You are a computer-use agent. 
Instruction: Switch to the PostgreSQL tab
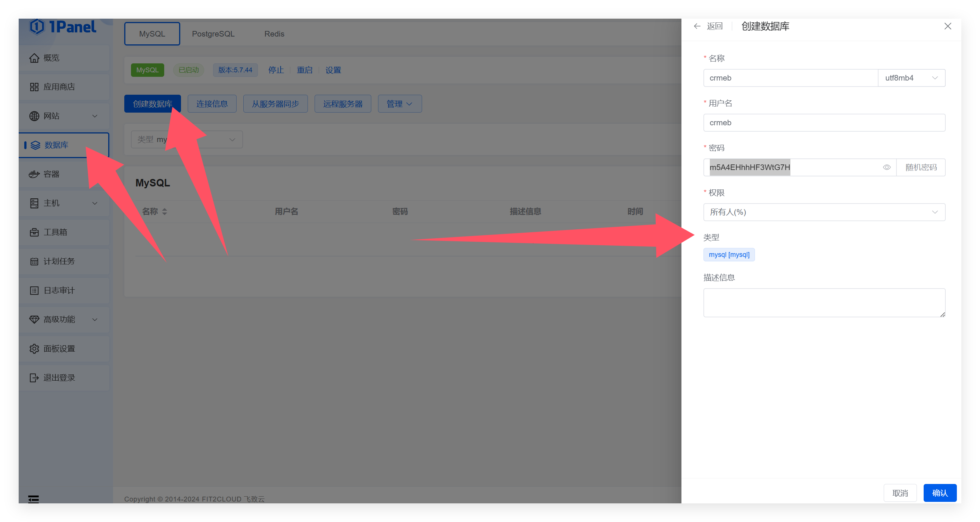[213, 34]
